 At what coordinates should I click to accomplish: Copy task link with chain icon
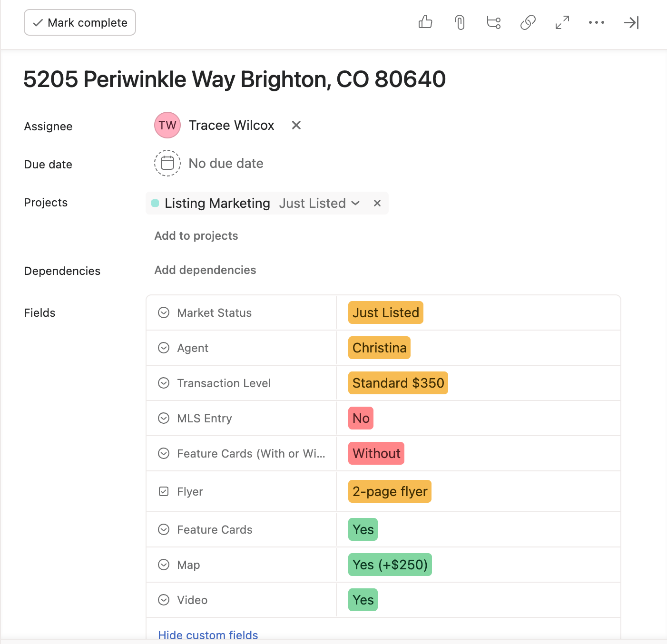click(528, 22)
